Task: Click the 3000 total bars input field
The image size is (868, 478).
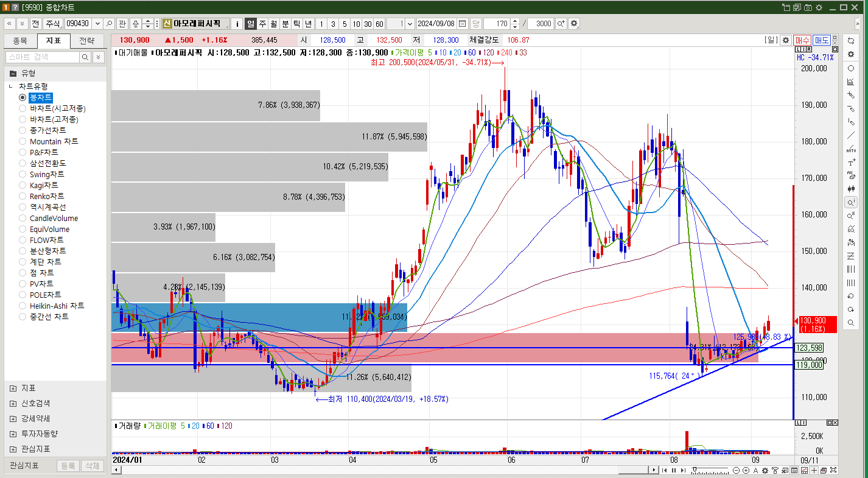Action: click(x=541, y=24)
